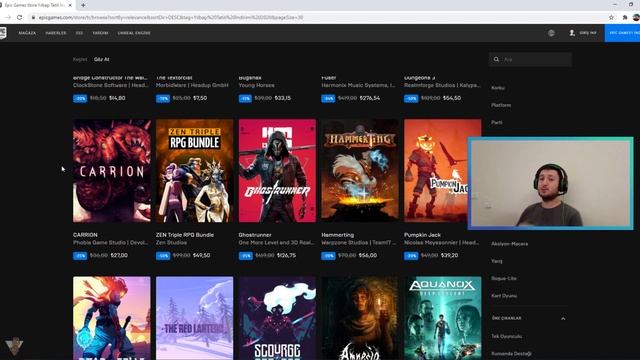This screenshot has width=640, height=360.
Task: Select the Kumanda Desteği feature filter
Action: coord(511,354)
